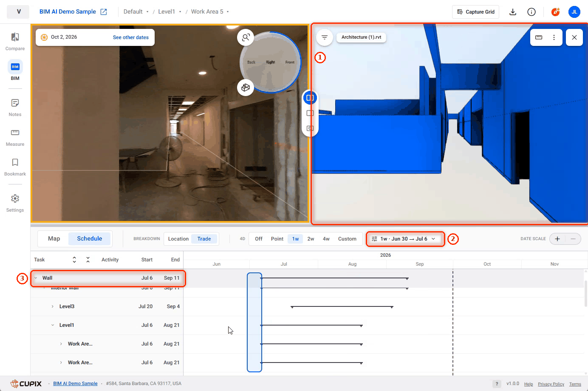Select Location breakdown
This screenshot has width=588, height=391.
tap(178, 239)
